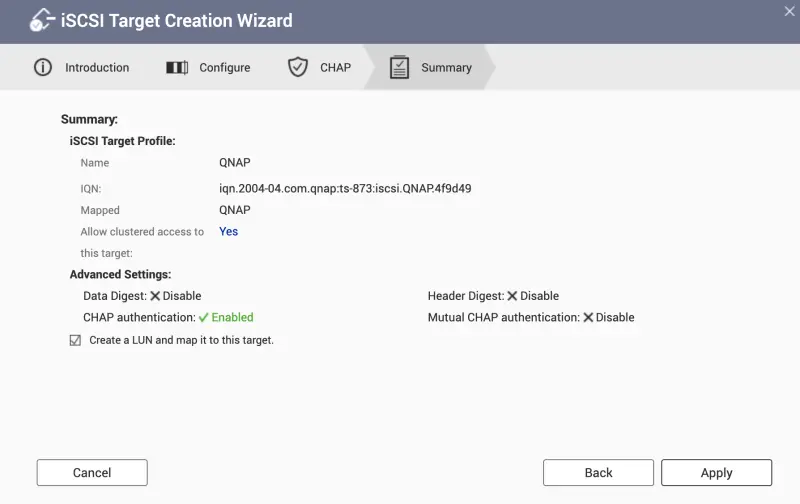800x504 pixels.
Task: Click the 'Header Digest:' label
Action: (x=466, y=296)
